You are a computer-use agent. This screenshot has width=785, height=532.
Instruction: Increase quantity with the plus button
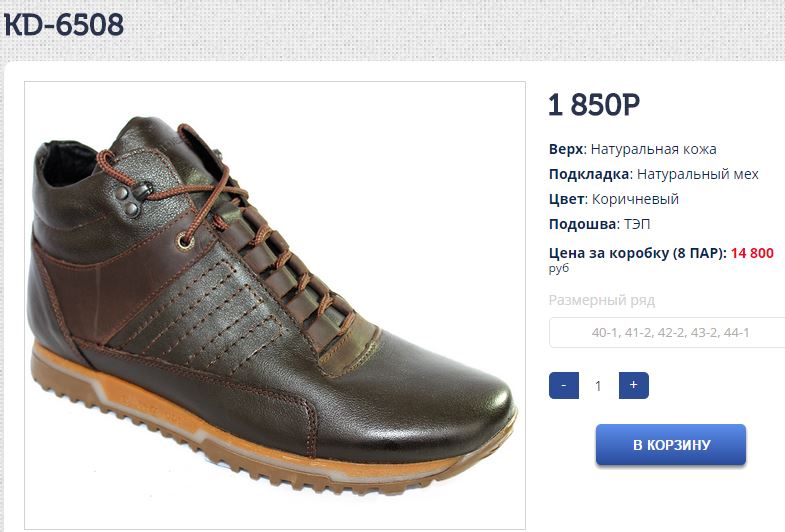point(633,385)
